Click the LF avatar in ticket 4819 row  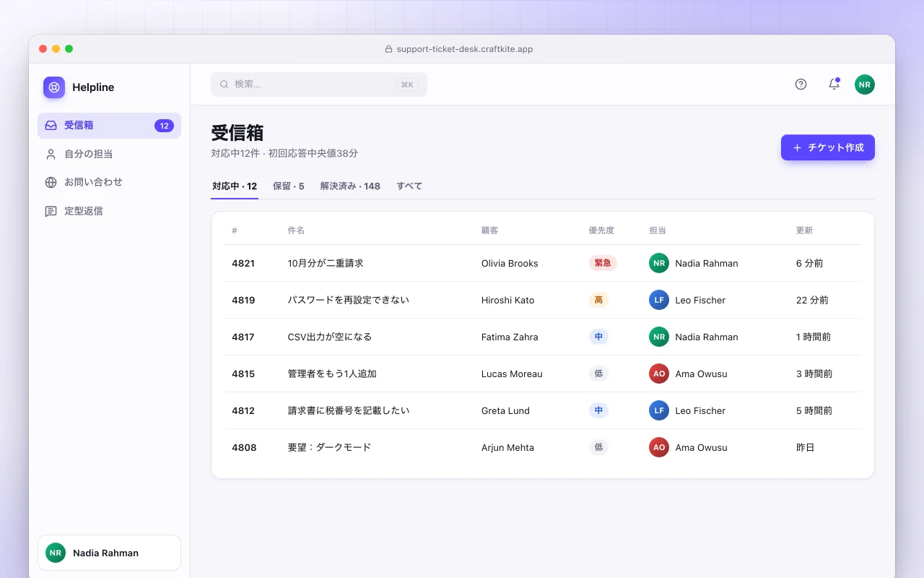point(659,300)
